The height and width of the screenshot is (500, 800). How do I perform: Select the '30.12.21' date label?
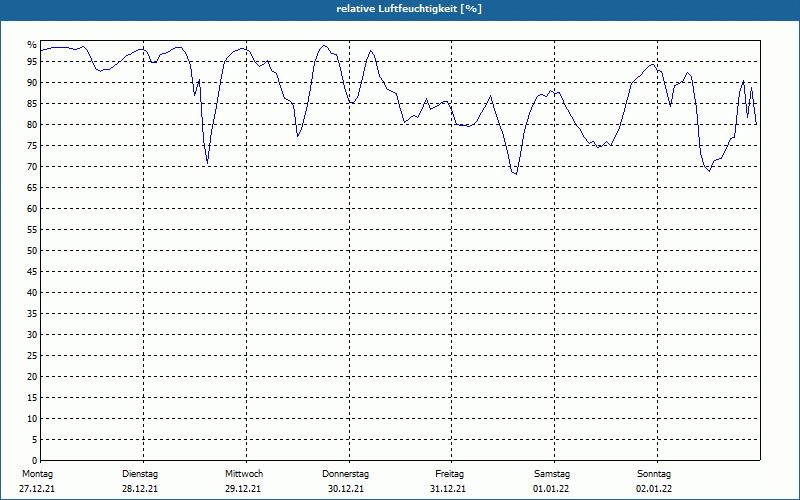click(346, 489)
